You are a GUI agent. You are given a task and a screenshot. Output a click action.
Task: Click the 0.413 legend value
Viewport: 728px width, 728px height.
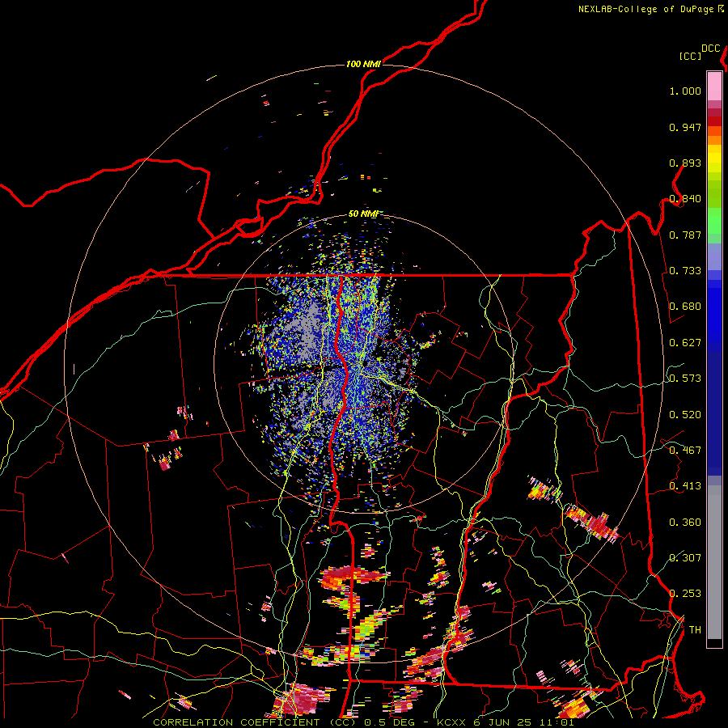[x=685, y=486]
